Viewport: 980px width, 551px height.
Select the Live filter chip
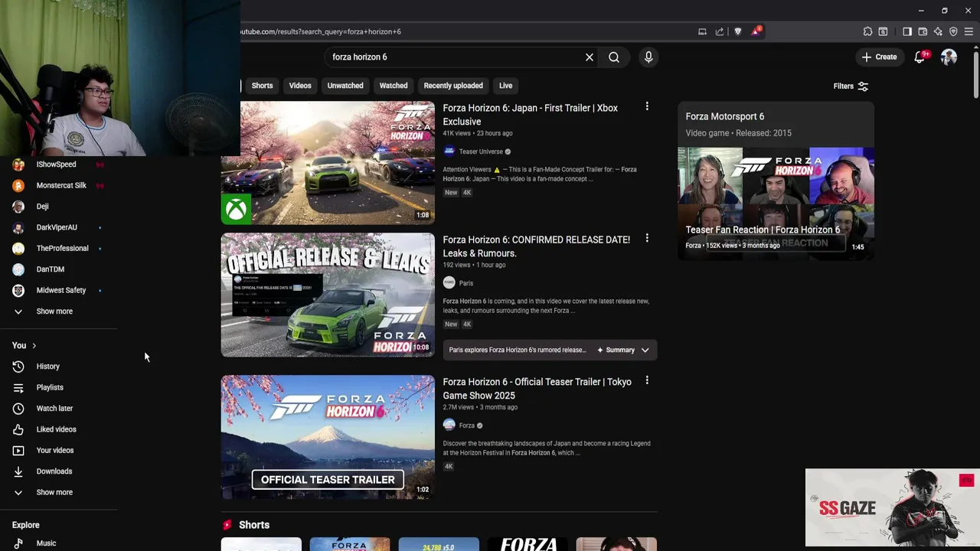click(506, 86)
